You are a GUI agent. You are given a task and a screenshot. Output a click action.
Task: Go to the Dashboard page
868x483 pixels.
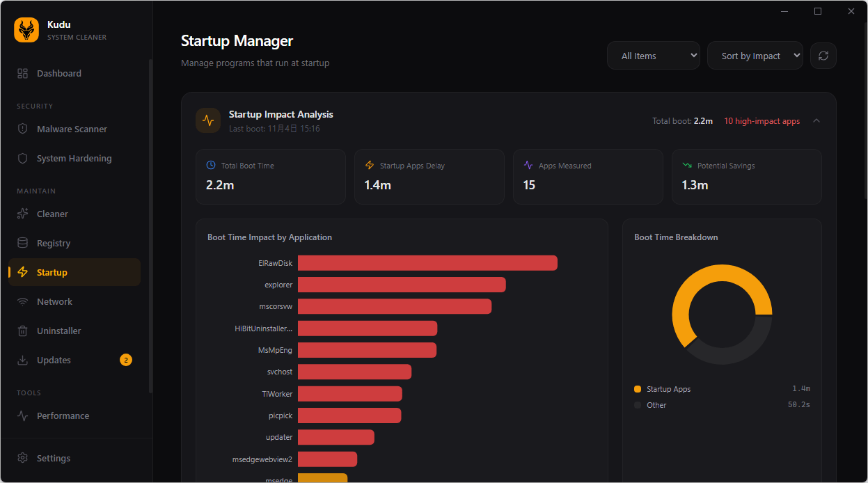coord(59,73)
